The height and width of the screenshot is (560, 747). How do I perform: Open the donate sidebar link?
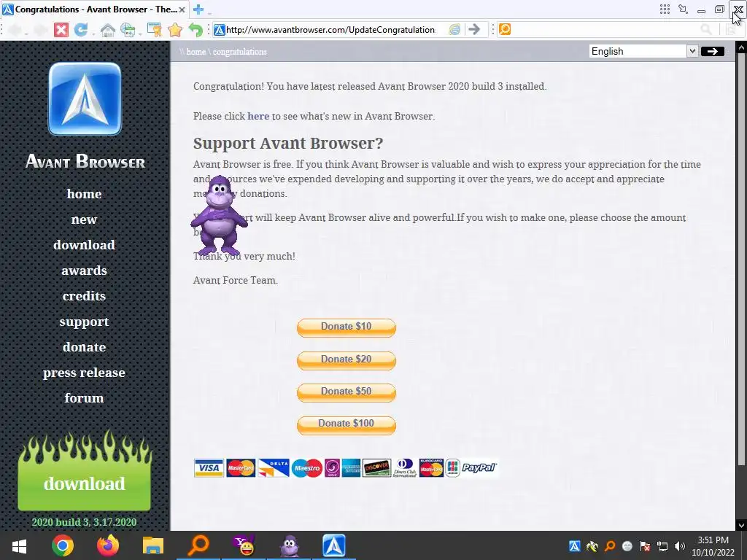click(x=84, y=347)
